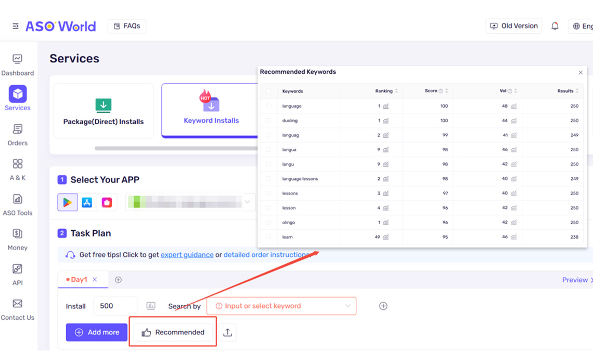
Task: Focus the Install quantity field
Action: pos(115,306)
